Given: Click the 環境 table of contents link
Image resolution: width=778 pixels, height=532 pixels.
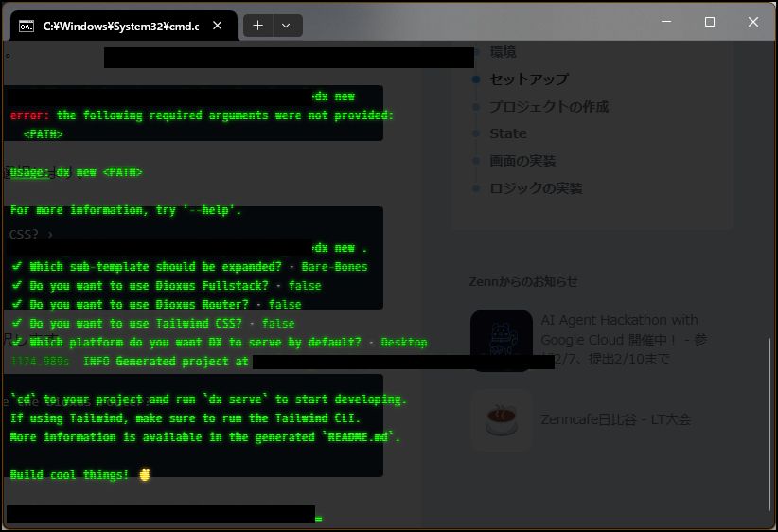Looking at the screenshot, I should tap(504, 52).
